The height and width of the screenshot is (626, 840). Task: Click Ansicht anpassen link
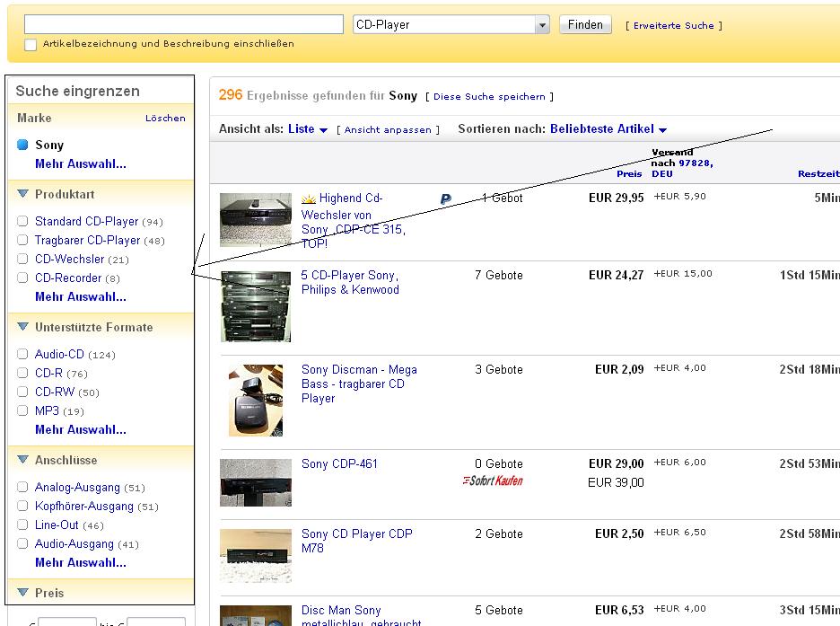(388, 129)
